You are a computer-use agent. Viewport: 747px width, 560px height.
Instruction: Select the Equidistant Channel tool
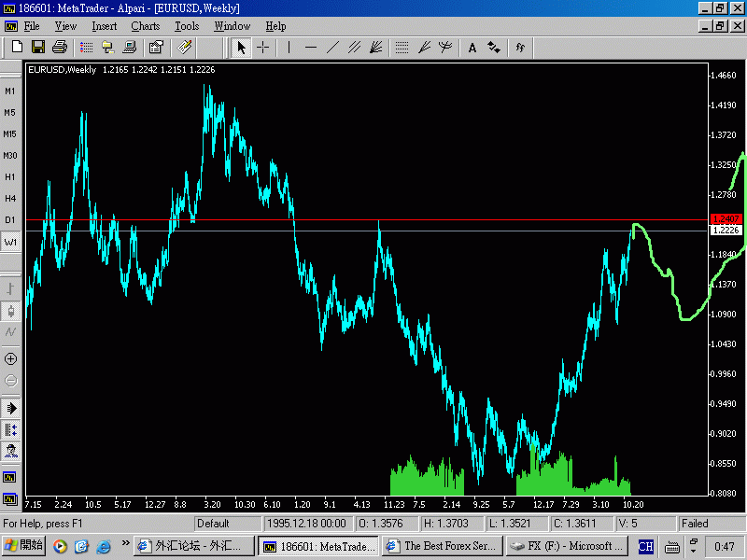[354, 48]
